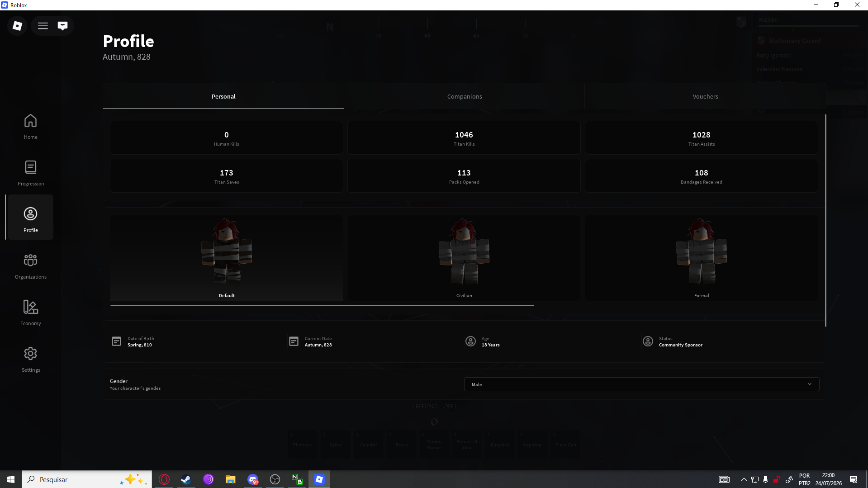Open the green N app in taskbar
868x488 pixels.
click(297, 479)
